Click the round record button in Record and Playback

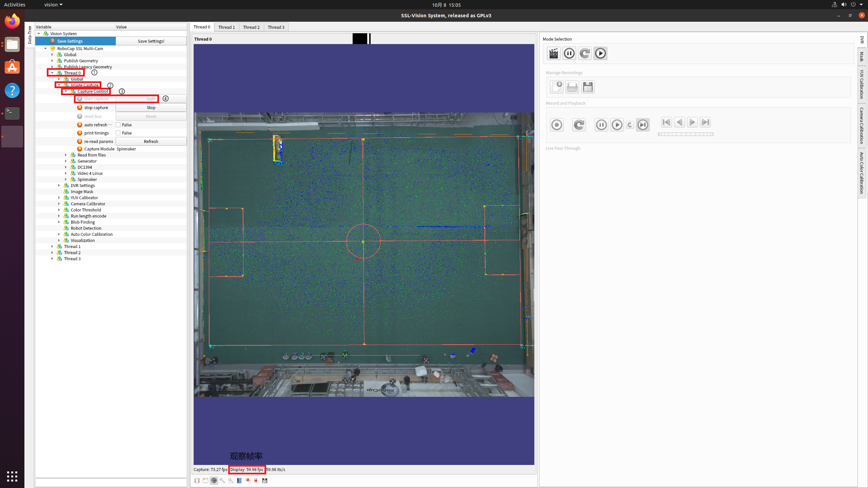click(556, 125)
